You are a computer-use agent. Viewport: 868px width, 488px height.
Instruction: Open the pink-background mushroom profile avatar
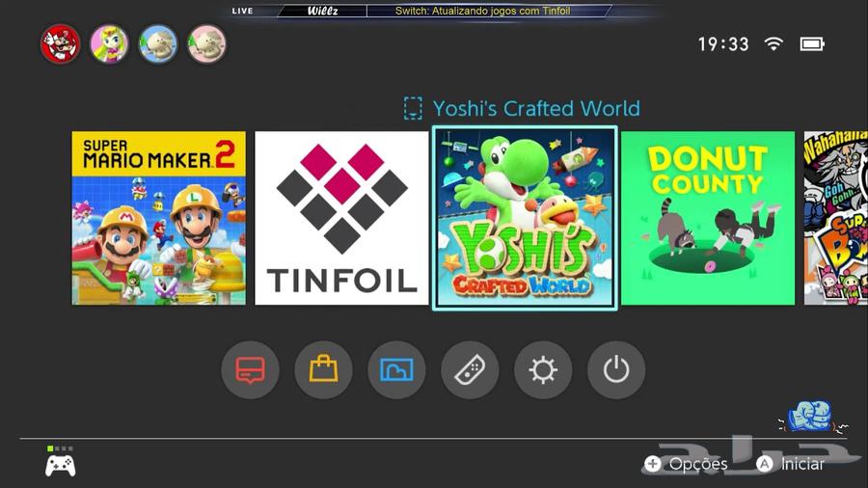(206, 43)
